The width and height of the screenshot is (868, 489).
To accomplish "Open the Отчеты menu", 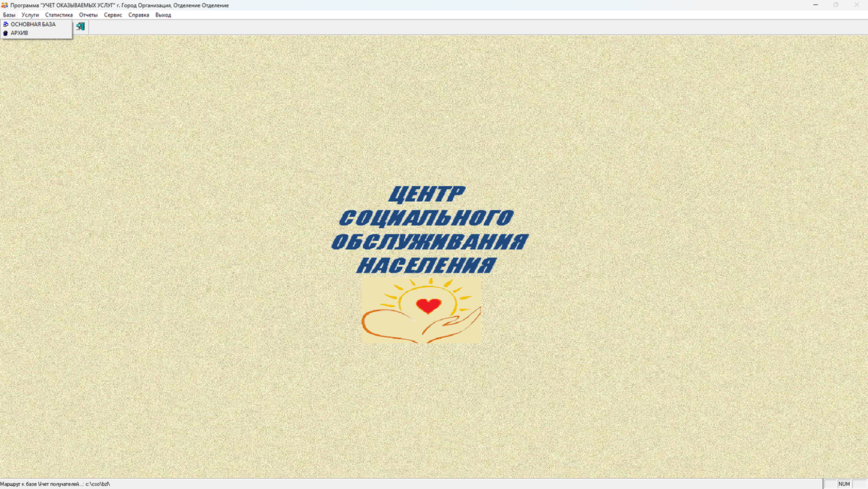I will tap(88, 14).
